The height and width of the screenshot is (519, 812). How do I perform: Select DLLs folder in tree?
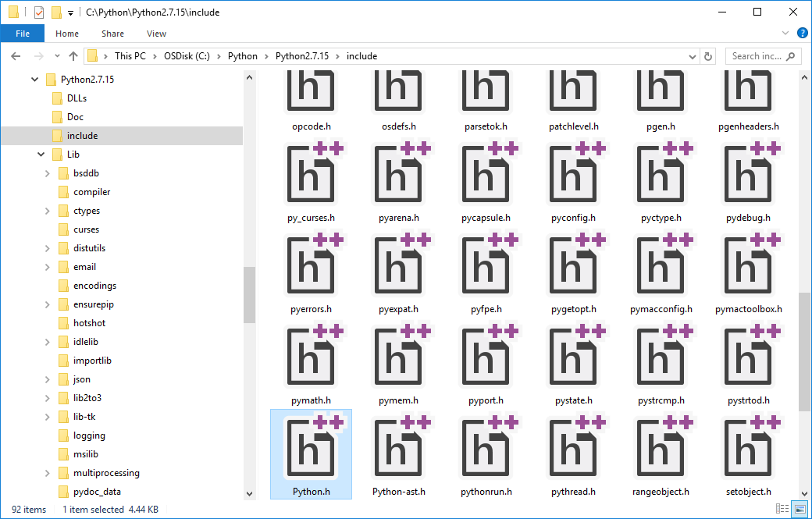click(77, 98)
